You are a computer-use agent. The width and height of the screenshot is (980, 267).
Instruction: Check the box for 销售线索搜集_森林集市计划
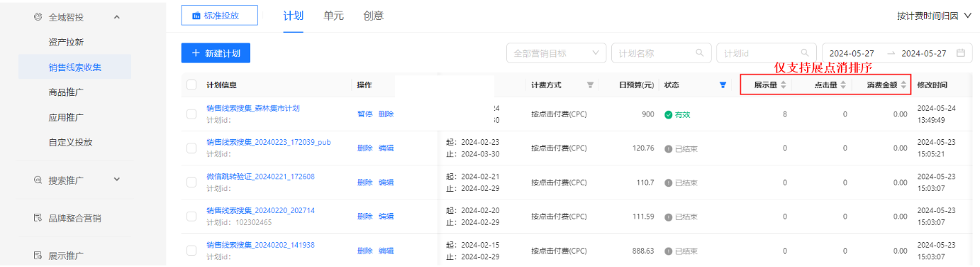[191, 114]
